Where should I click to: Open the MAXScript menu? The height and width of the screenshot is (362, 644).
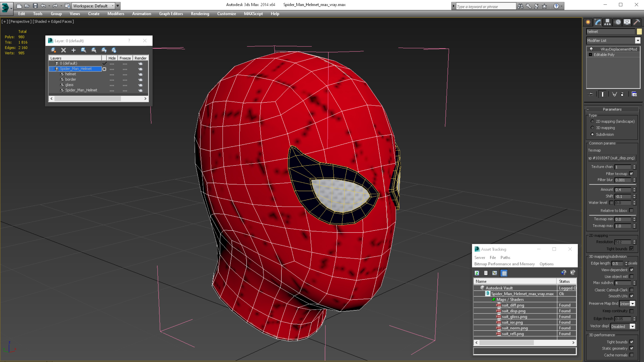coord(253,14)
